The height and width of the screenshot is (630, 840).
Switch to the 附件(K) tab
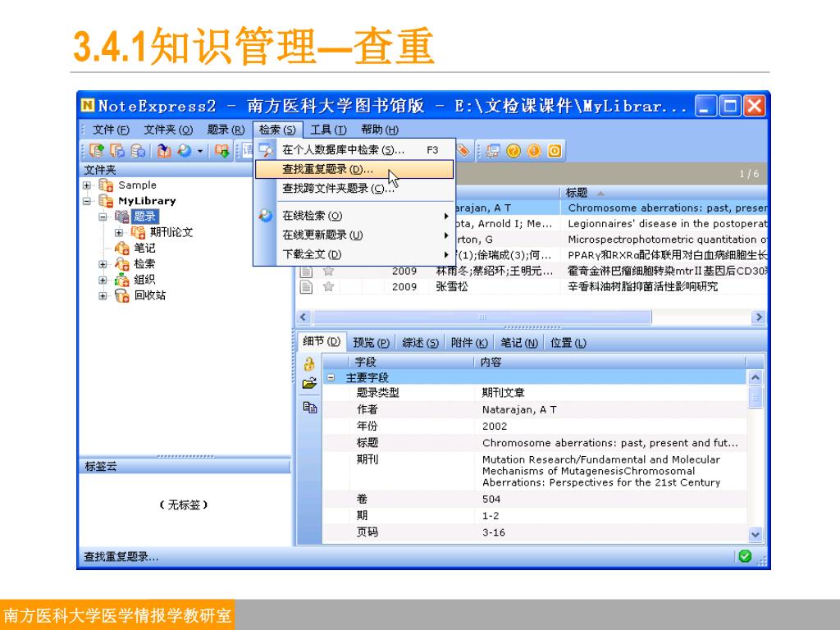[x=469, y=343]
